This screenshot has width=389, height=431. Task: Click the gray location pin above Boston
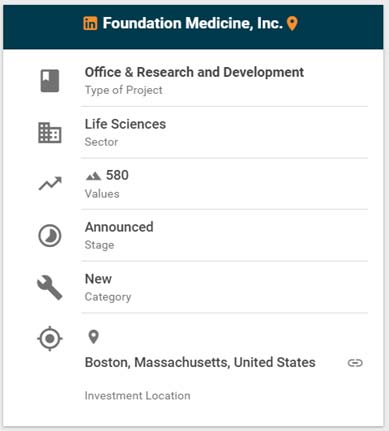[x=94, y=337]
